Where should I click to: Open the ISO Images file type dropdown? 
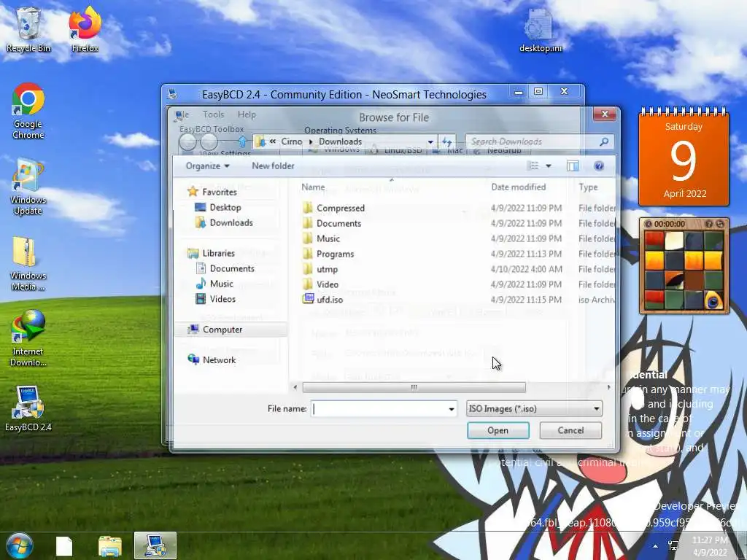(x=534, y=408)
